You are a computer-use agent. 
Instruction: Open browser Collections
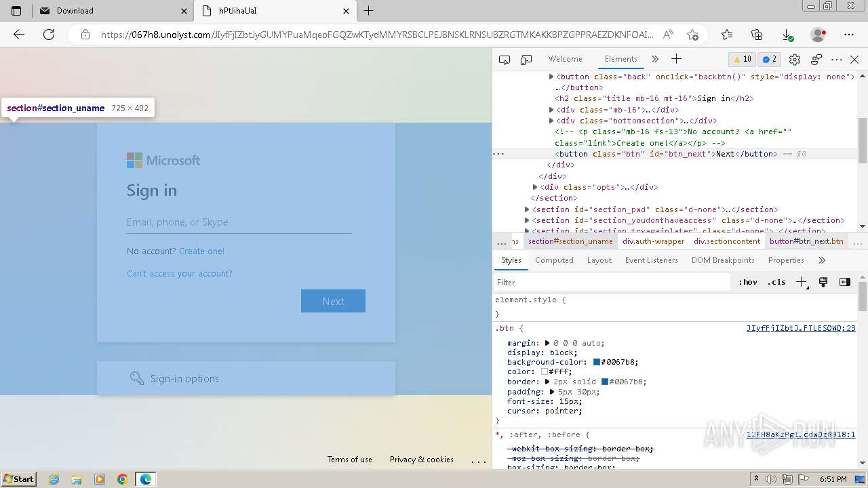click(x=757, y=35)
